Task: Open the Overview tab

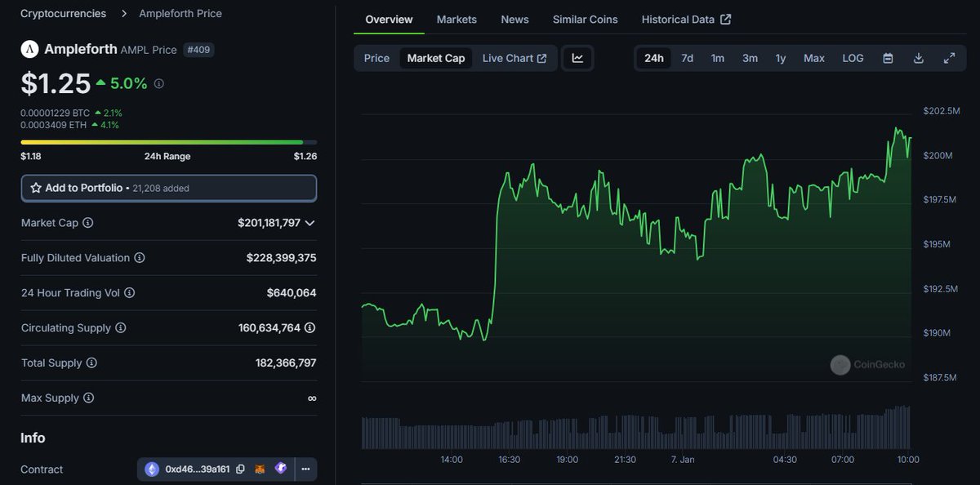Action: click(x=389, y=19)
